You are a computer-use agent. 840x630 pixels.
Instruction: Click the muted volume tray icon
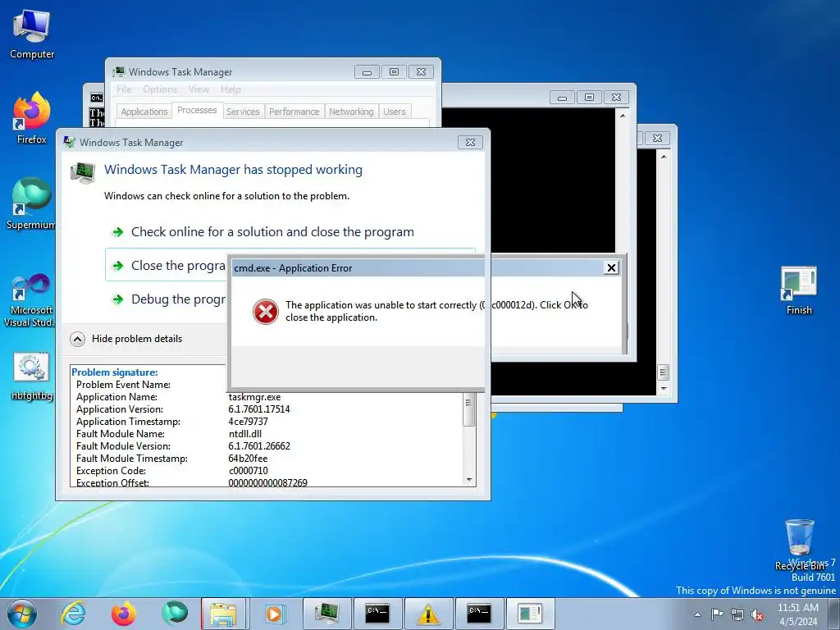pyautogui.click(x=757, y=614)
